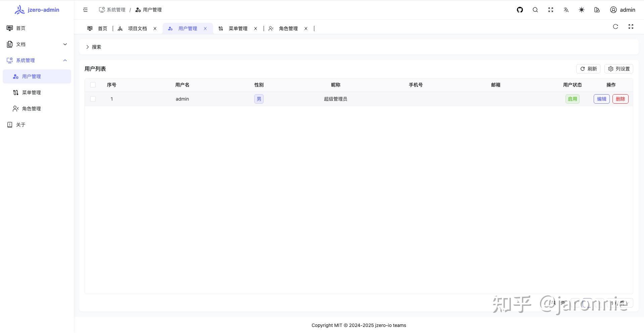
Task: Click the 用户管理 breadcrumb item
Action: click(148, 10)
